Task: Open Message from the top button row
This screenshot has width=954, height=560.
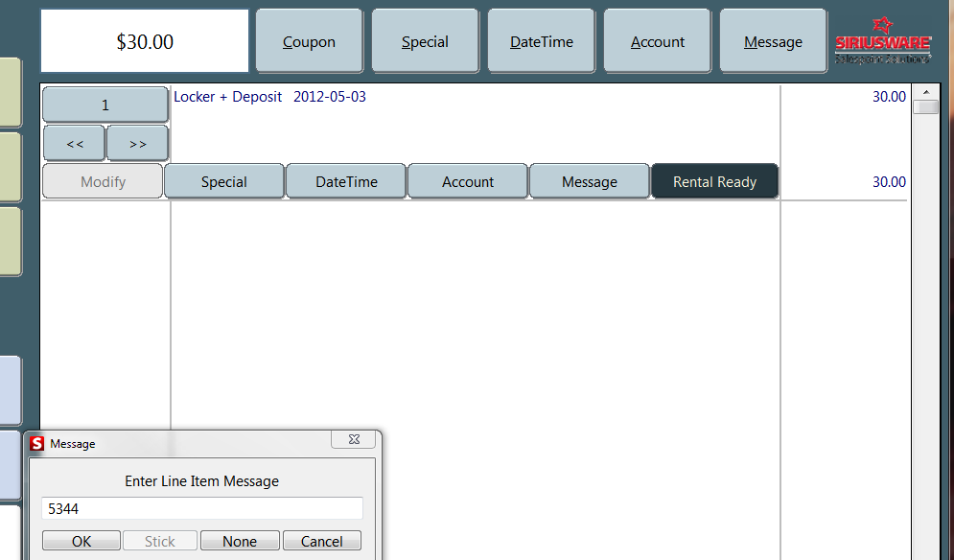Action: click(x=773, y=40)
